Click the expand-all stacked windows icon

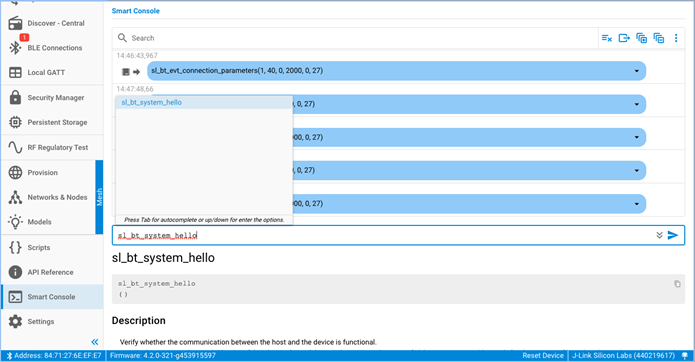coord(641,38)
